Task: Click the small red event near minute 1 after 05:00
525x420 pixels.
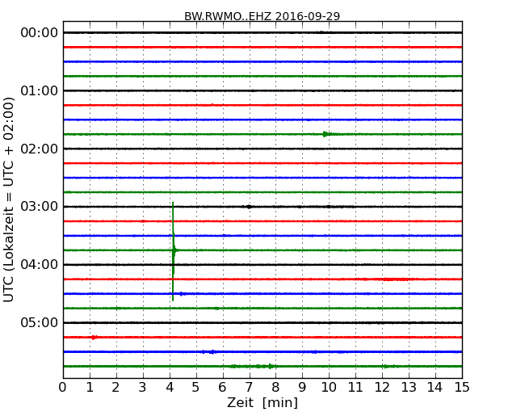Action: (x=94, y=338)
